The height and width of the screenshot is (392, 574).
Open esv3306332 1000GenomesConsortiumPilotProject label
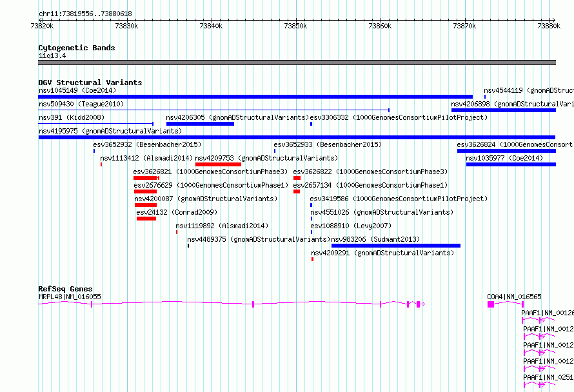399,117
